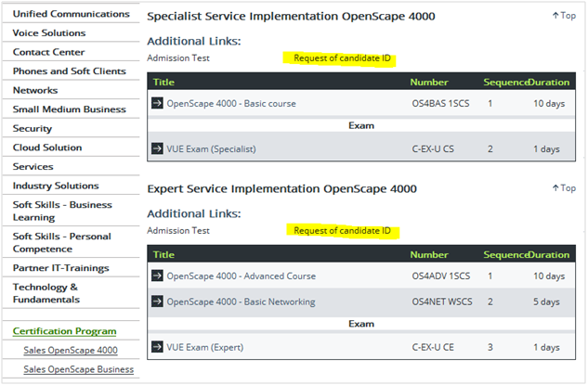Open Request of candidate ID under Specialist section
Viewport: 588px width, 385px height.
click(342, 58)
